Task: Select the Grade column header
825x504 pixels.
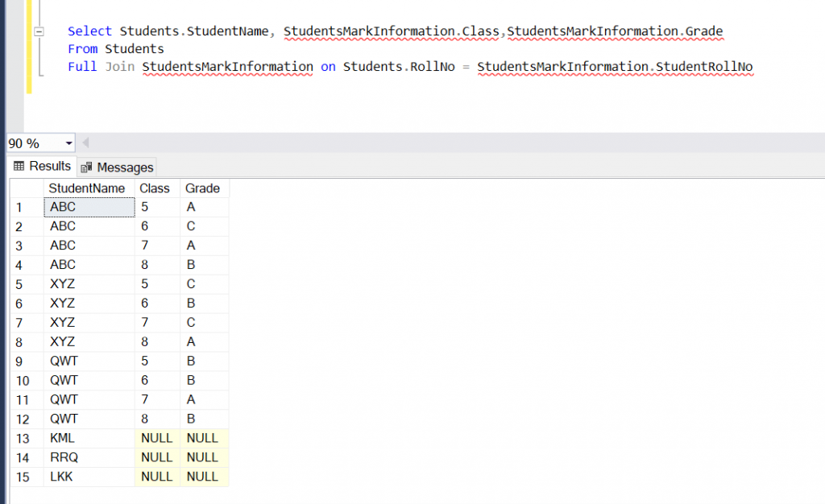Action: pyautogui.click(x=202, y=188)
